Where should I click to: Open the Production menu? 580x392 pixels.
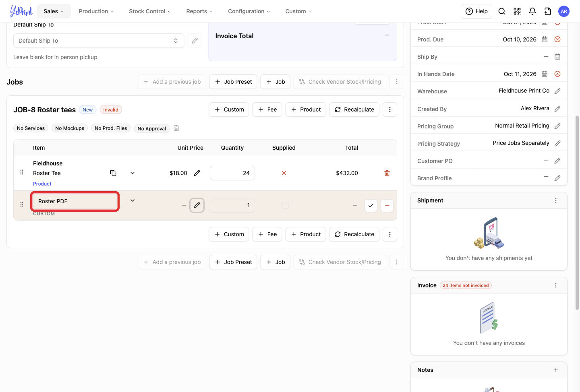(x=96, y=11)
